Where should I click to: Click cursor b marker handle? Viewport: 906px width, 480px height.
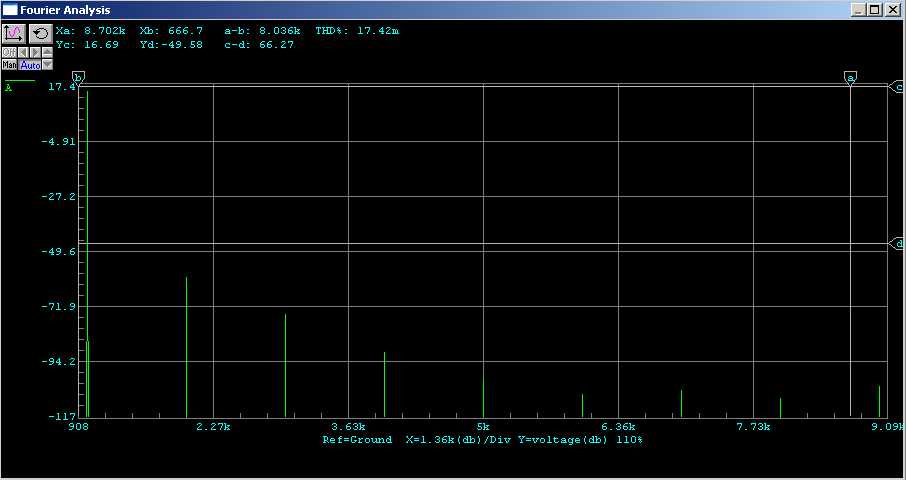(79, 77)
